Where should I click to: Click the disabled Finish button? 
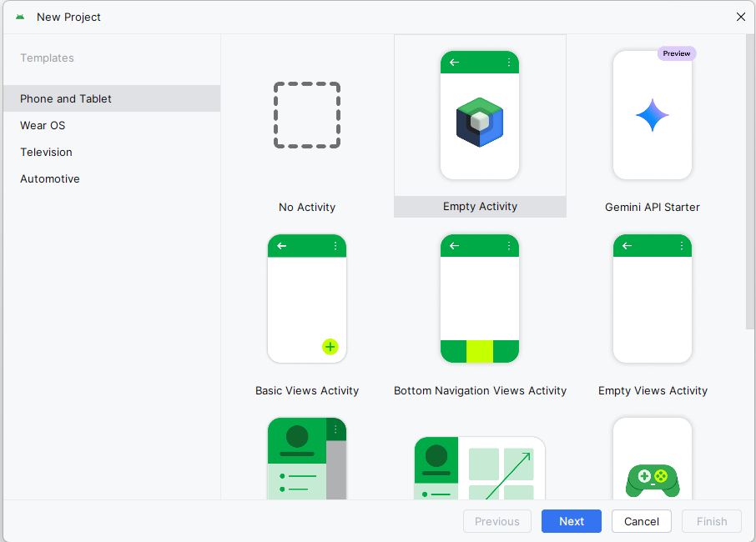coord(711,520)
